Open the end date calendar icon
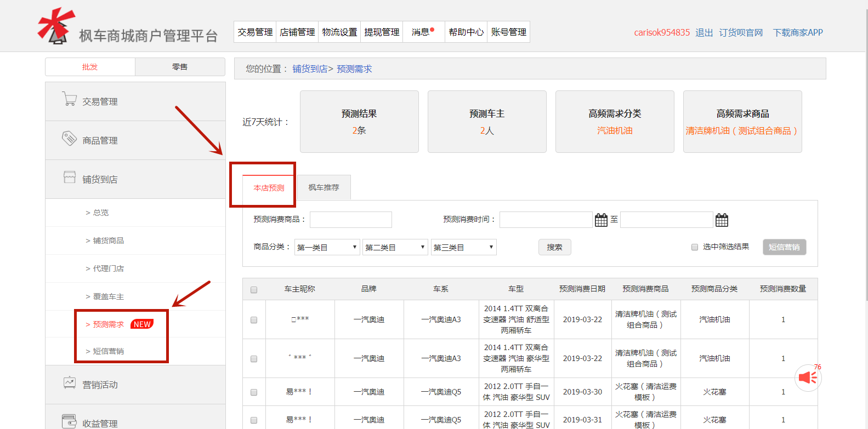868x429 pixels. [x=722, y=220]
